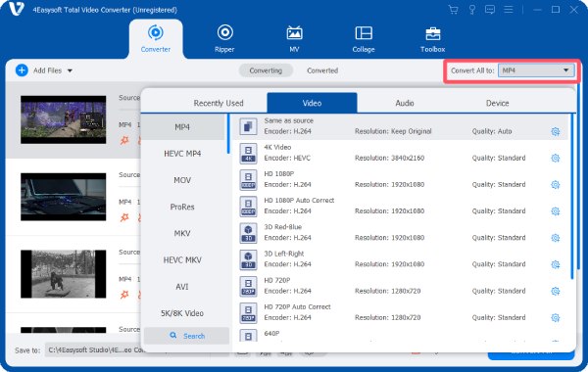Click the 3D Left-Right preset name
This screenshot has height=372, width=588.
(284, 254)
